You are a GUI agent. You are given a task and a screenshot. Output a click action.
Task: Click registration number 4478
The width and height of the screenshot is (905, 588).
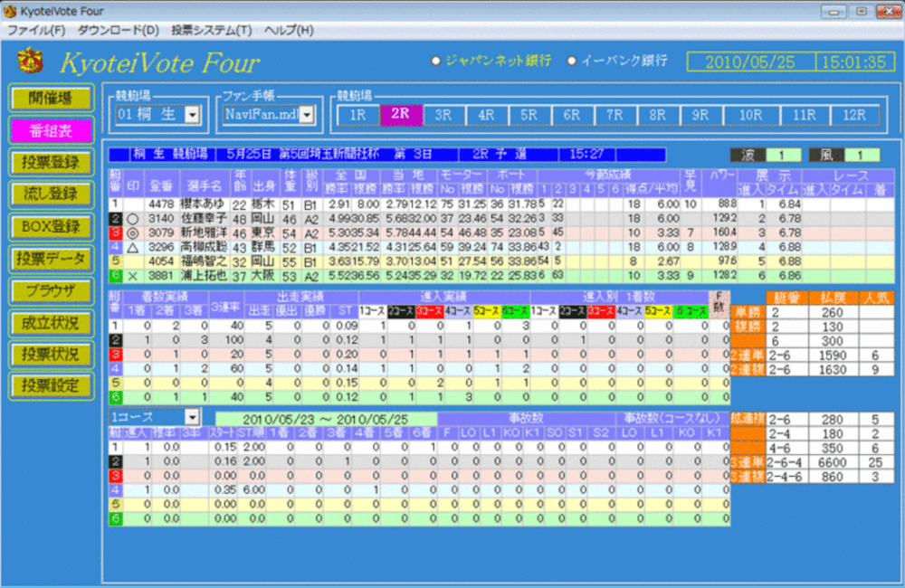pyautogui.click(x=161, y=204)
